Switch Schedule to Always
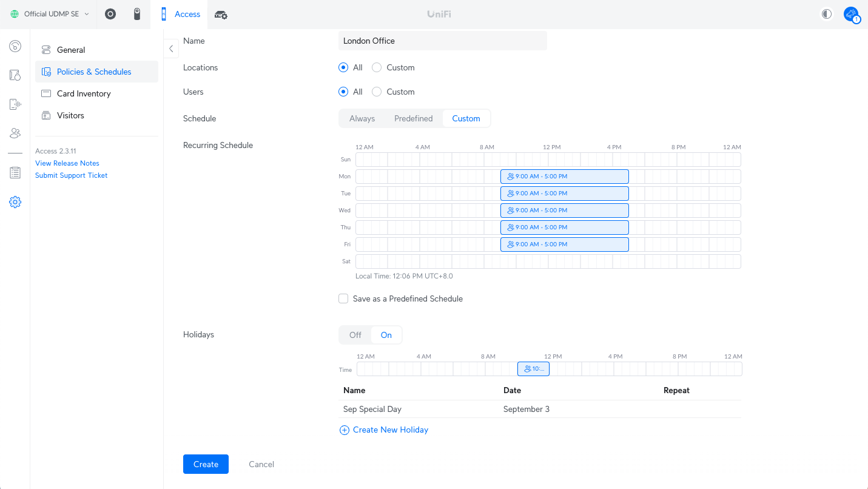The height and width of the screenshot is (489, 868). pyautogui.click(x=362, y=118)
